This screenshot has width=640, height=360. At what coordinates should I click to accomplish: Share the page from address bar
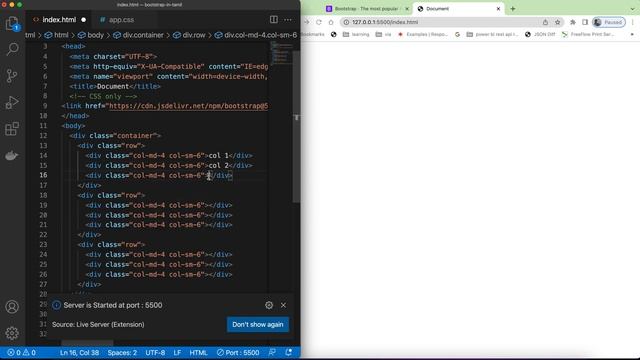click(545, 22)
